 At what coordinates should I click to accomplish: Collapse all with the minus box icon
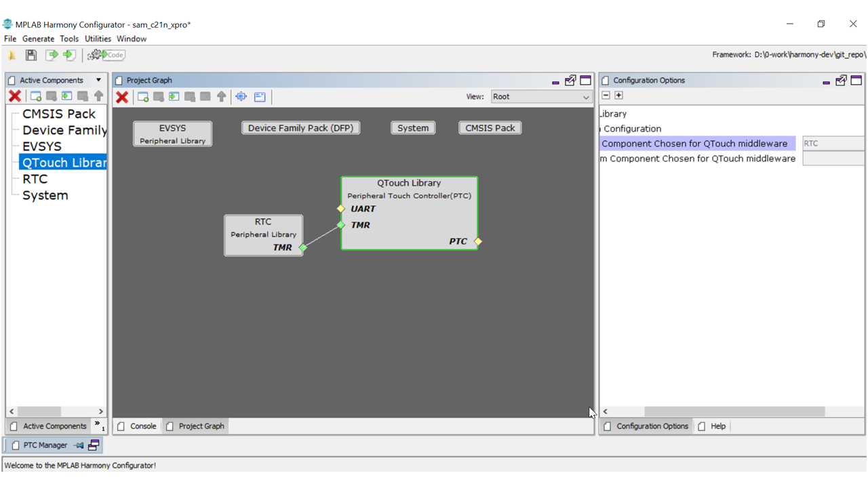606,96
